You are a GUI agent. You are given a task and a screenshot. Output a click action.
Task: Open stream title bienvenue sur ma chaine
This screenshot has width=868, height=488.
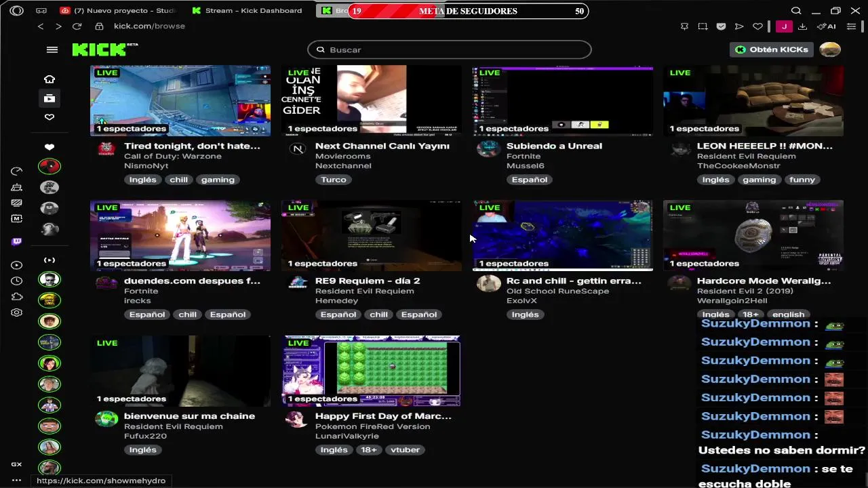coord(189,416)
